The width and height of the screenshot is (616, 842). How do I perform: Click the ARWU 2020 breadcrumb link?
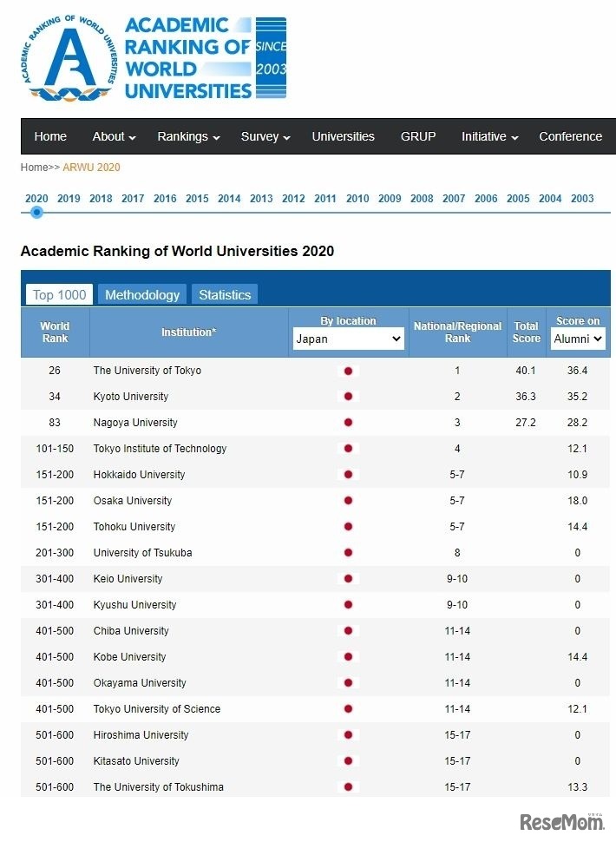pos(91,167)
